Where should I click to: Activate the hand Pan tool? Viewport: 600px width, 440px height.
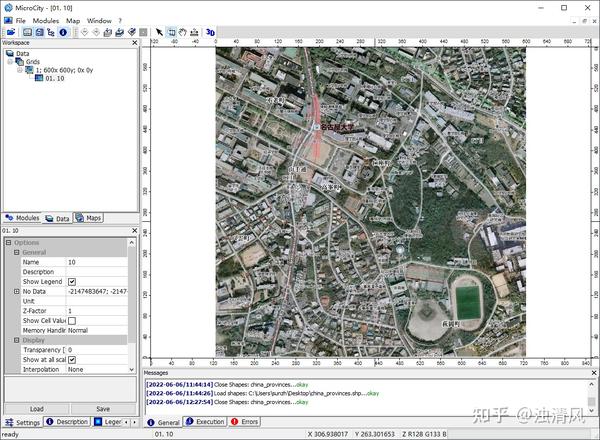(183, 32)
